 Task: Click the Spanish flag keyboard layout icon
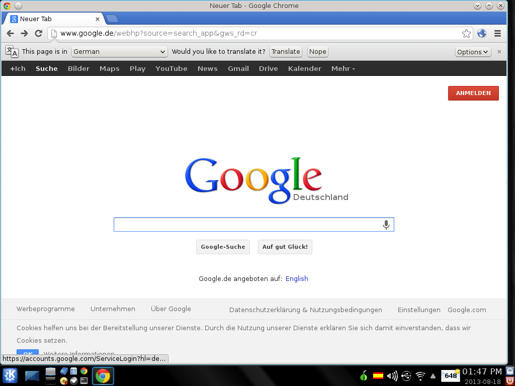pyautogui.click(x=378, y=376)
